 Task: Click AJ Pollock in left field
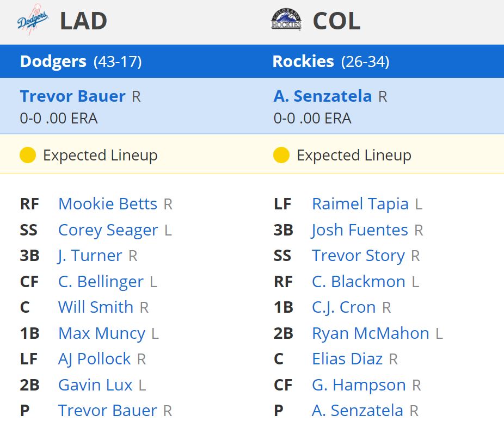point(95,359)
